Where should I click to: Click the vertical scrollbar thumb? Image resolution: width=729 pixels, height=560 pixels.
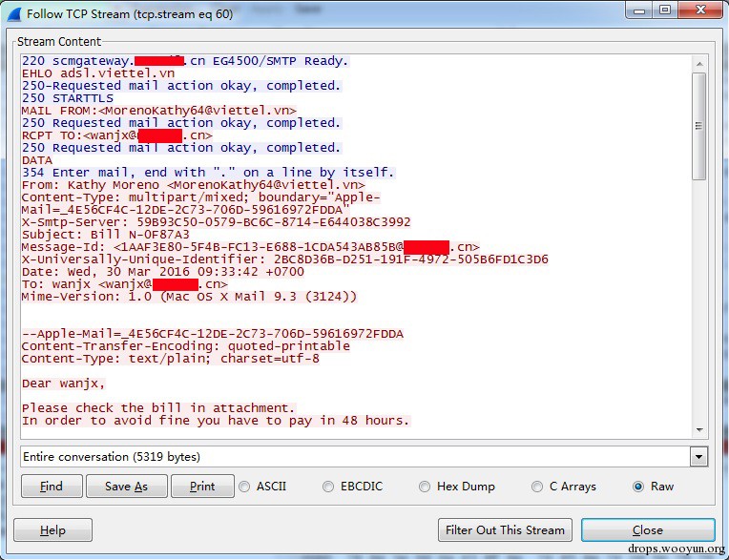pyautogui.click(x=698, y=124)
